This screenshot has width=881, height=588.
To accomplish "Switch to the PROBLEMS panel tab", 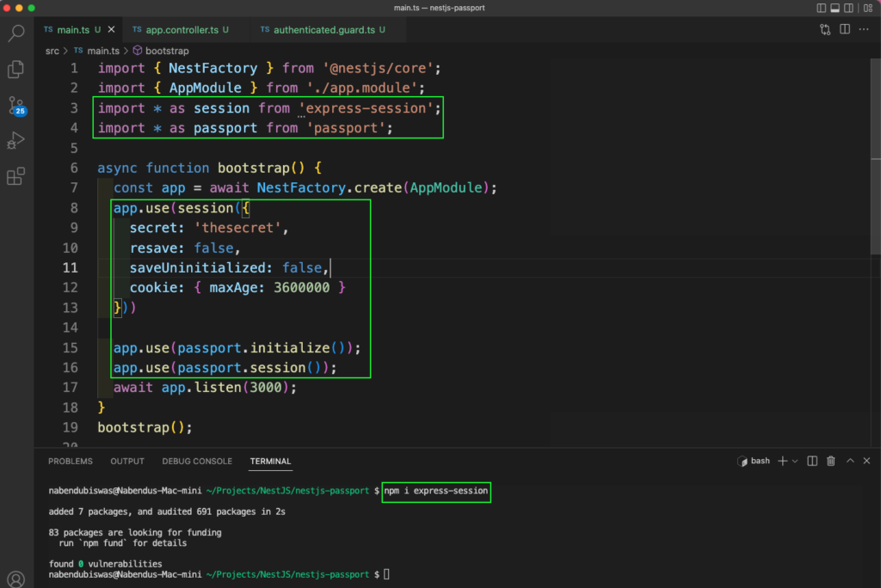I will pyautogui.click(x=71, y=462).
